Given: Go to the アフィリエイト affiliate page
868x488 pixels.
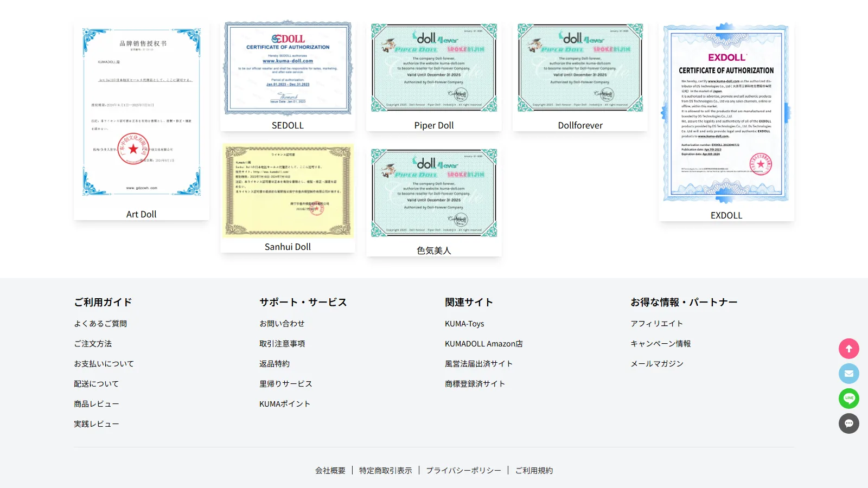Looking at the screenshot, I should tap(657, 324).
